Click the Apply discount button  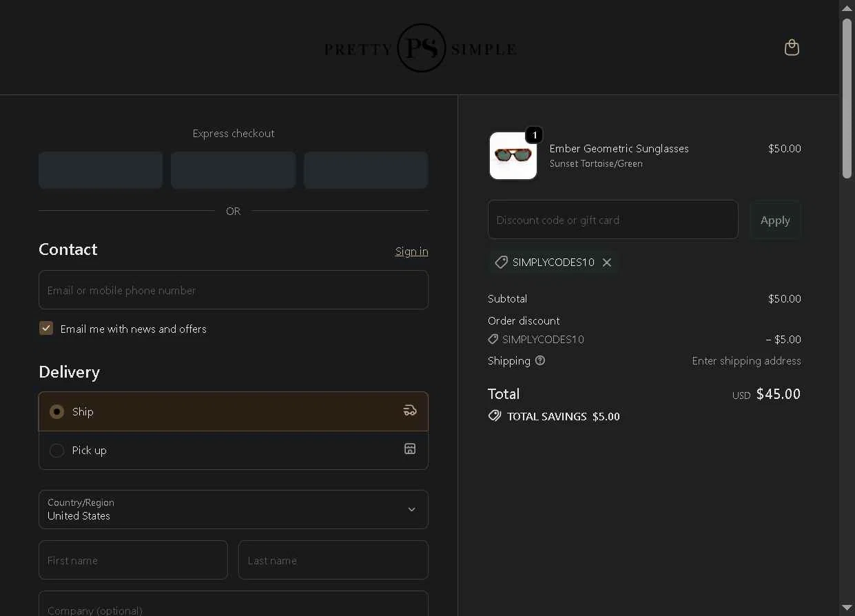775,220
